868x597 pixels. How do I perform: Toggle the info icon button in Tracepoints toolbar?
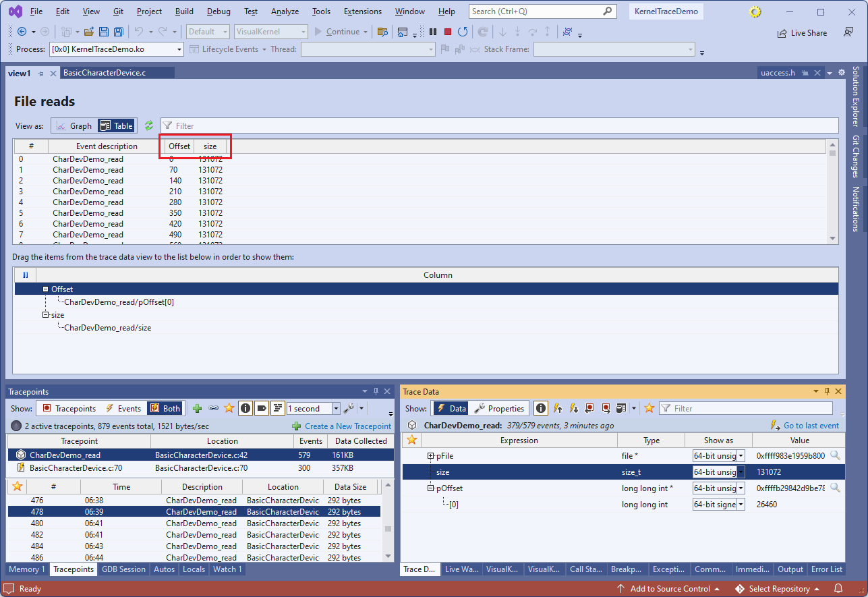pyautogui.click(x=245, y=408)
